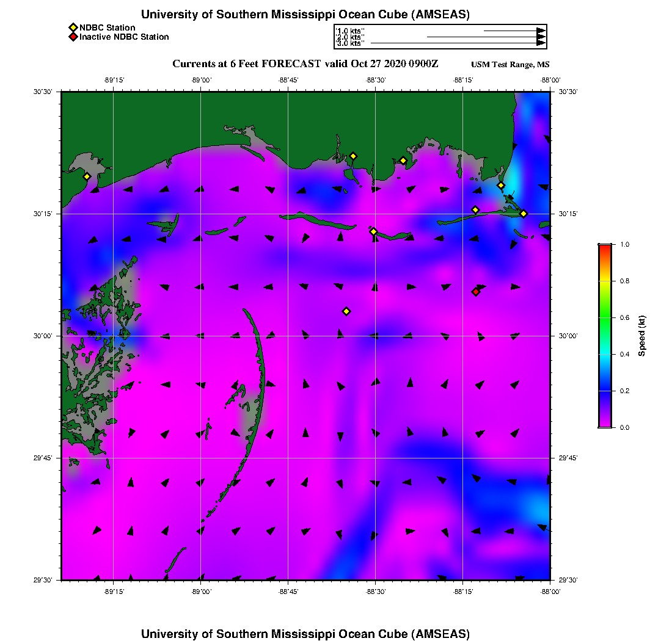Click the yellow NDBC Station legend diamond

click(73, 27)
